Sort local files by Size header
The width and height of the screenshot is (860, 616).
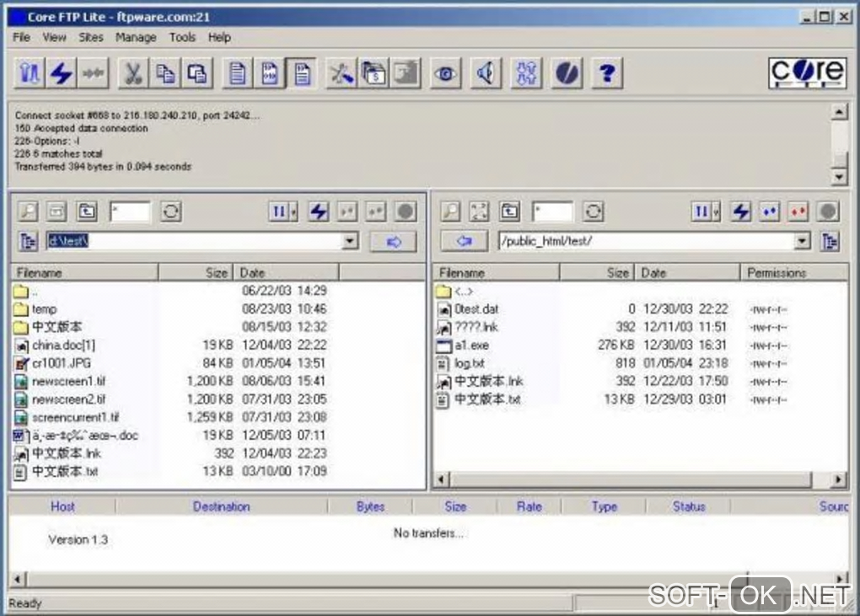196,272
